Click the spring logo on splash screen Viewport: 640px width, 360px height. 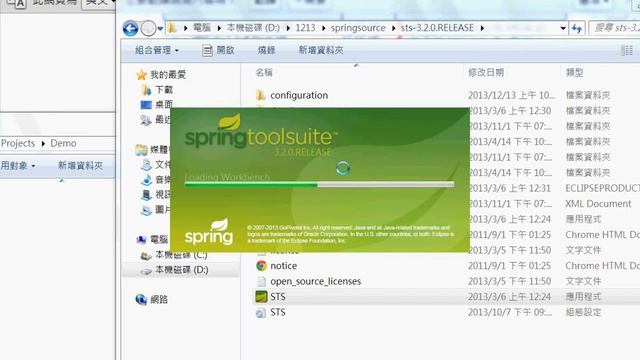tap(209, 231)
